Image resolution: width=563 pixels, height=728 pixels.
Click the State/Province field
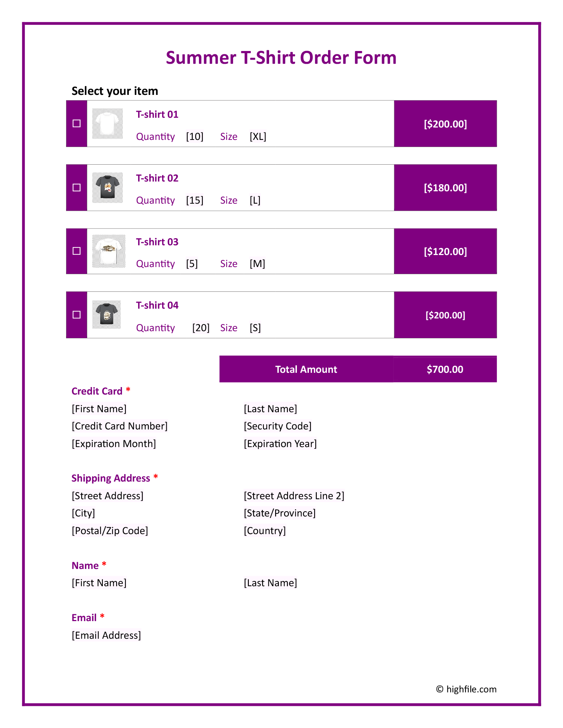pyautogui.click(x=280, y=513)
